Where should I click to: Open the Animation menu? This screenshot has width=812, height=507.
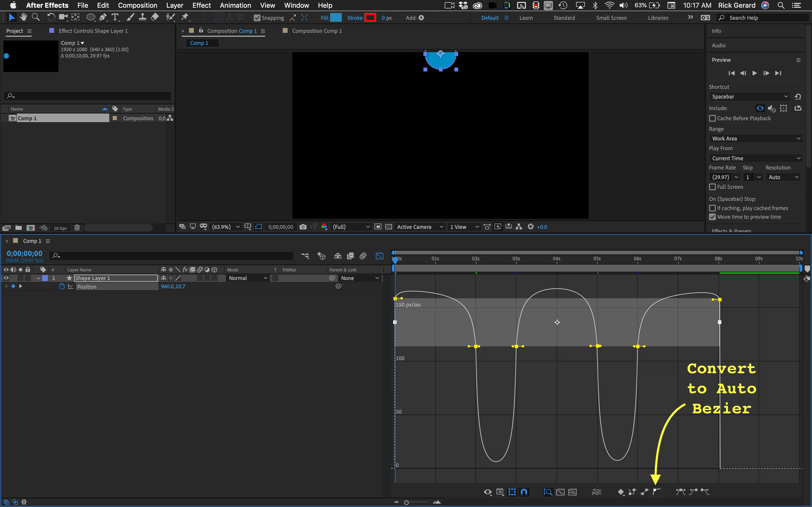[x=235, y=5]
